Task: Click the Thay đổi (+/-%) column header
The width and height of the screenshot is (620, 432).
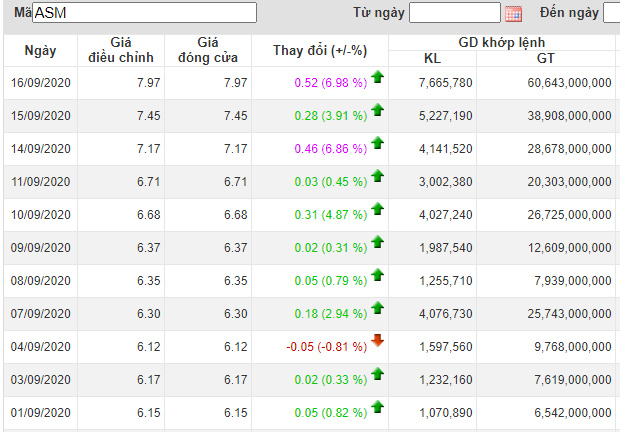Action: [320, 51]
